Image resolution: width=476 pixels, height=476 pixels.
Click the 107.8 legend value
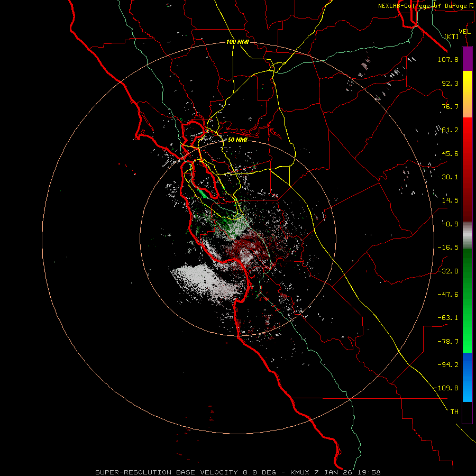click(x=448, y=59)
